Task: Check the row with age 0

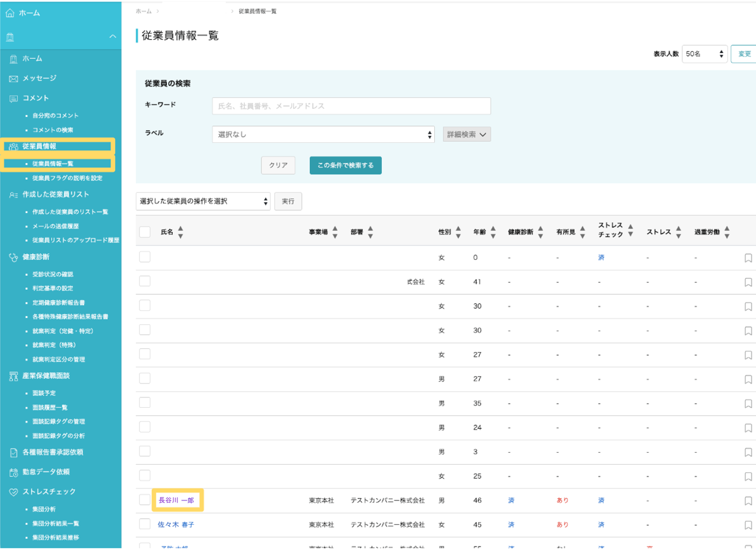Action: point(145,257)
